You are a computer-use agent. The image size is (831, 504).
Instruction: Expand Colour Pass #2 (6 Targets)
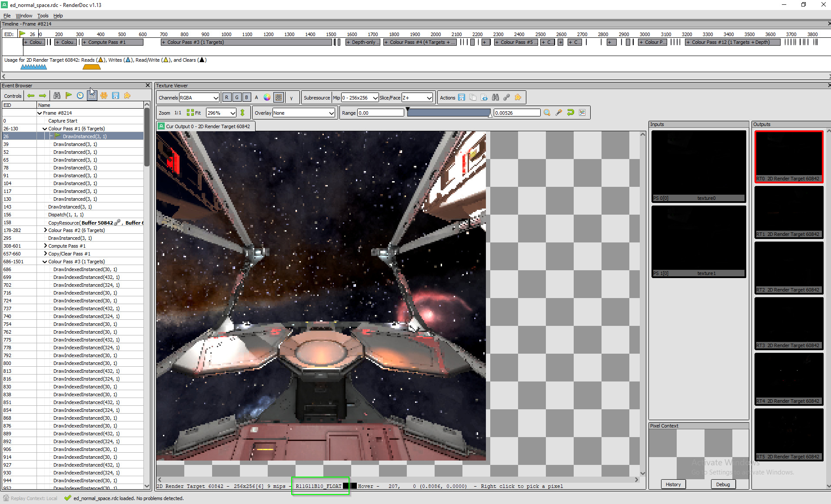click(x=45, y=230)
